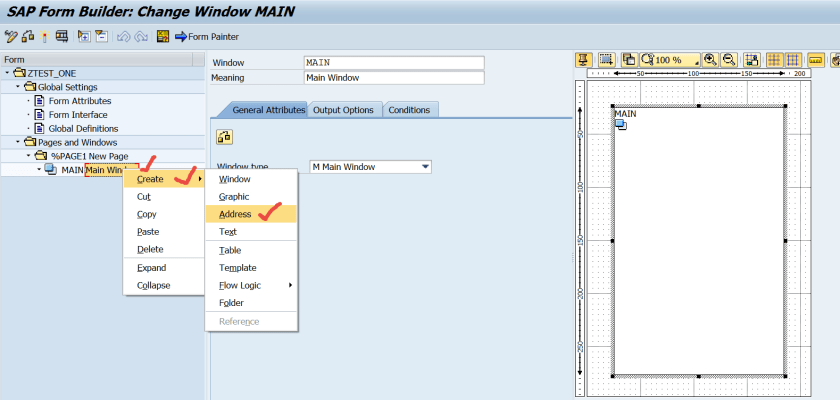The image size is (840, 400).
Task: Click the activate matchstick icon
Action: [45, 37]
